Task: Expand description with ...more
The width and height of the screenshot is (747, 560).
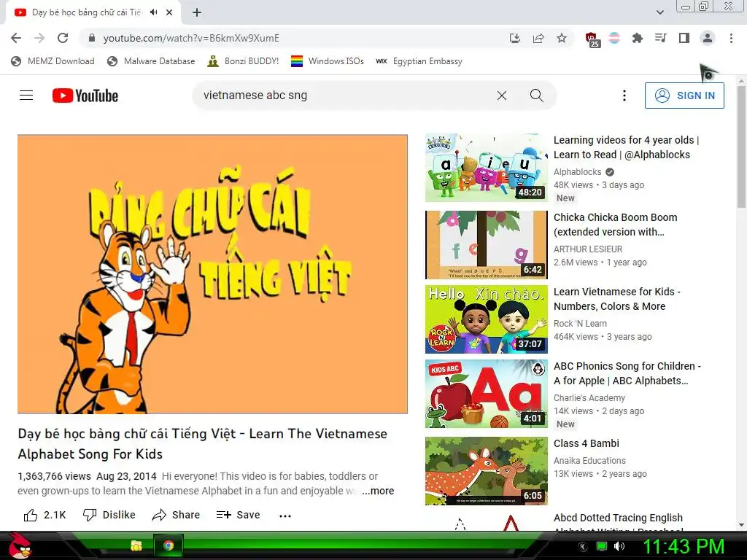Action: [x=378, y=491]
